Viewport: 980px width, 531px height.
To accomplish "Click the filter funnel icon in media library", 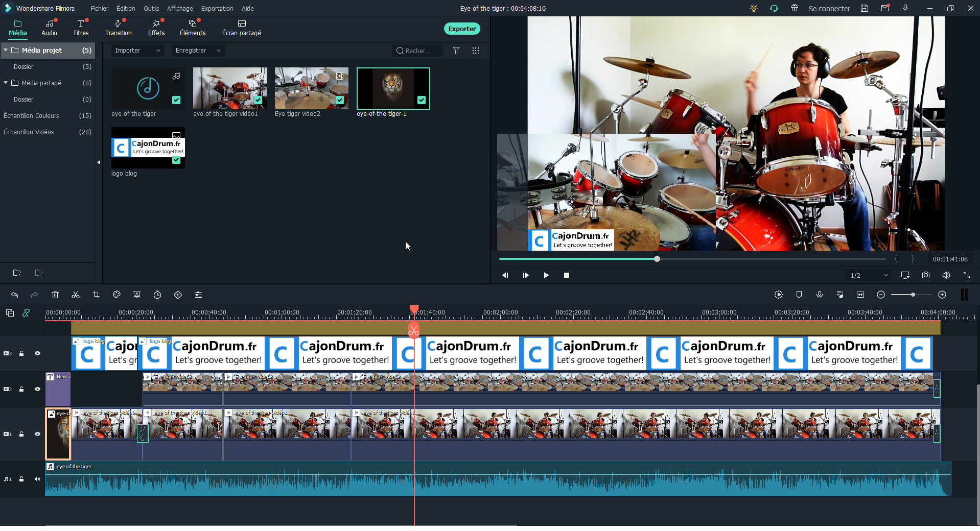I will click(x=456, y=51).
